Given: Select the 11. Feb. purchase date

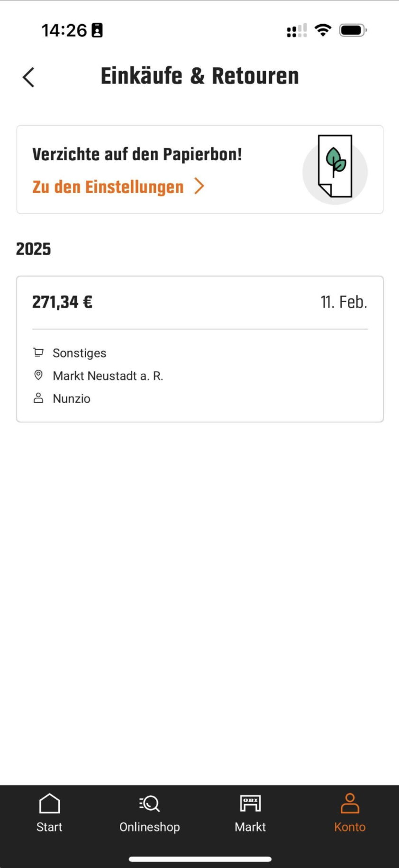Looking at the screenshot, I should click(x=344, y=302).
